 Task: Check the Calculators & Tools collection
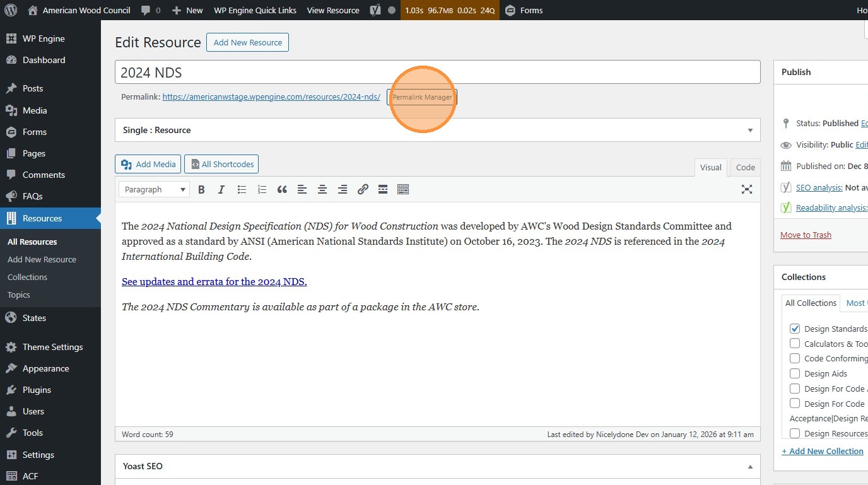[x=795, y=344]
